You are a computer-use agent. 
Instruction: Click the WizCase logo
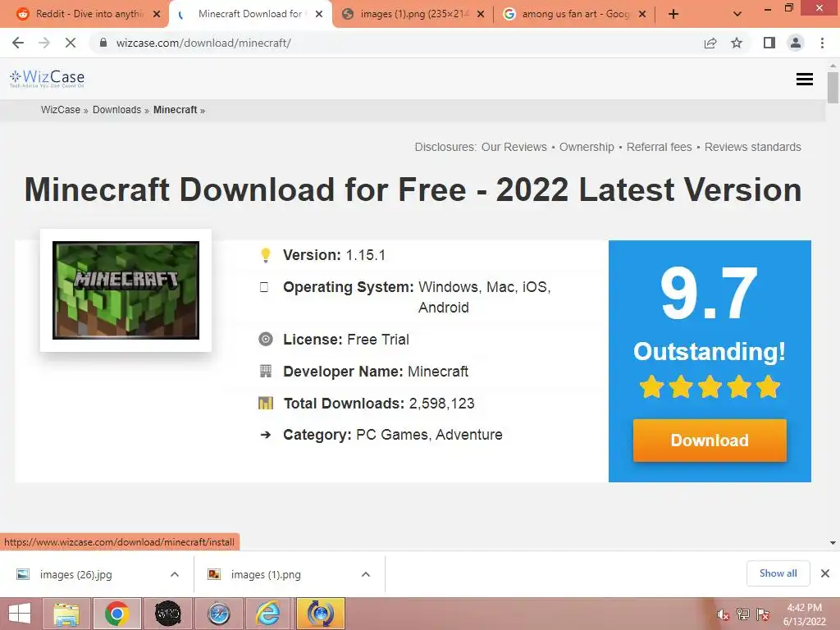click(x=47, y=79)
